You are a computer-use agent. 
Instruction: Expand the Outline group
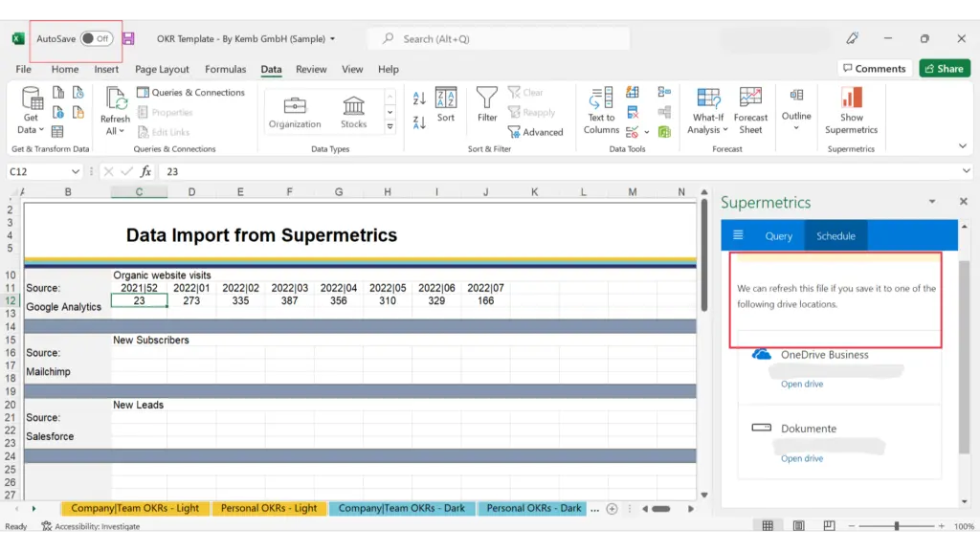pos(796,111)
